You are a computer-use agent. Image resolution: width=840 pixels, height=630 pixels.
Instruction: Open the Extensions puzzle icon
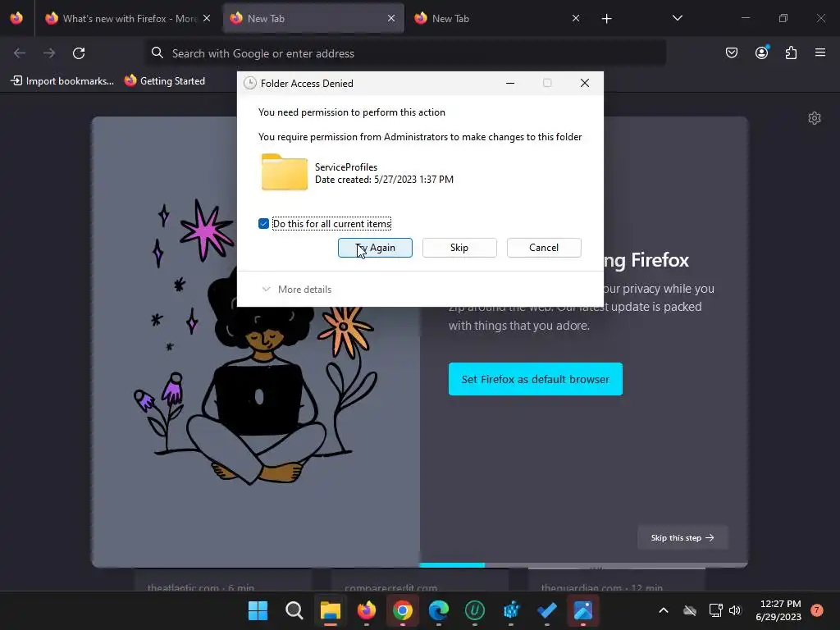(x=791, y=52)
